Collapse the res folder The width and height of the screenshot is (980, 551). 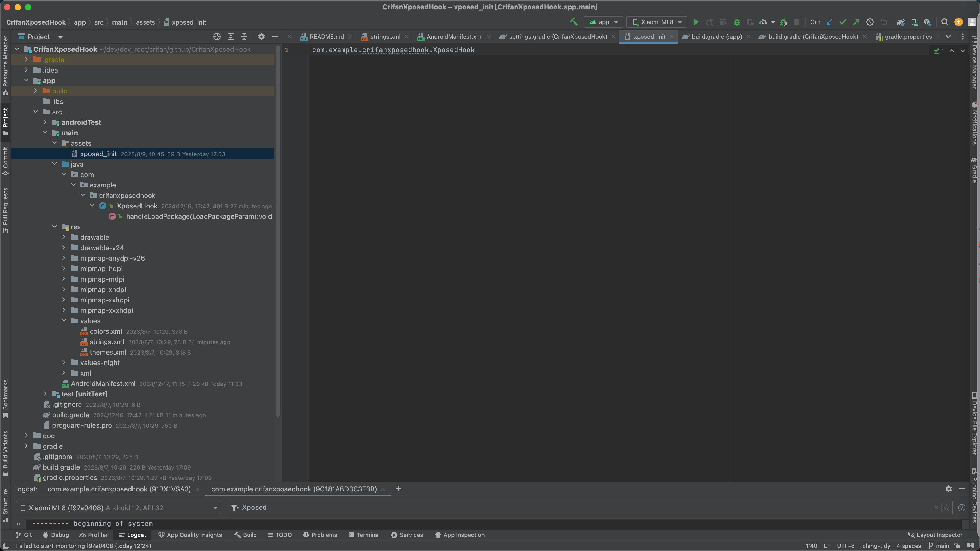55,227
